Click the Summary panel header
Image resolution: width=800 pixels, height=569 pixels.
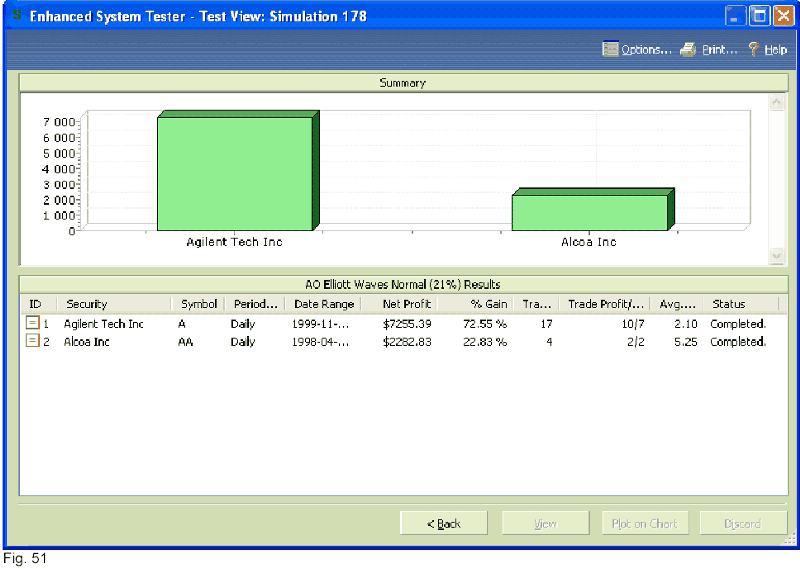[x=403, y=83]
